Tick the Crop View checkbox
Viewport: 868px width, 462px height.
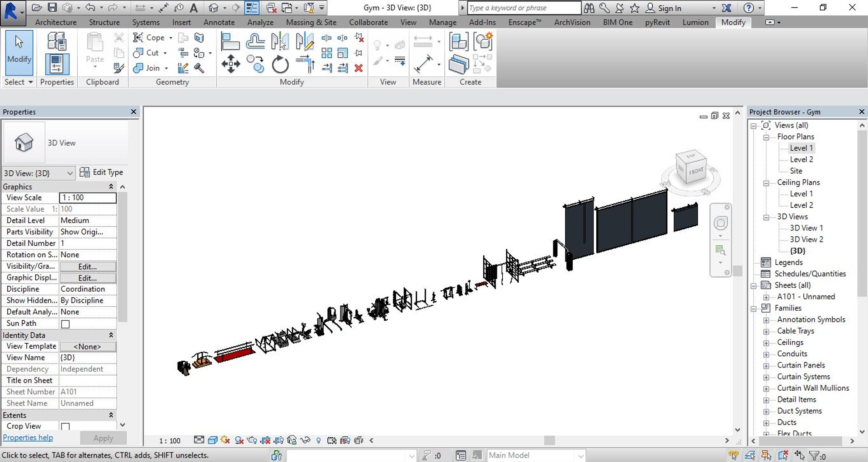pos(66,426)
